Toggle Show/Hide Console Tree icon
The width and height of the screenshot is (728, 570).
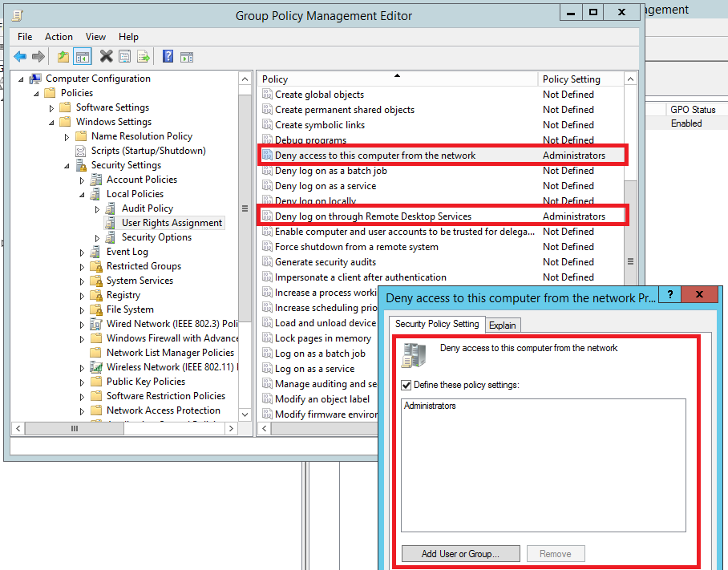tap(82, 56)
